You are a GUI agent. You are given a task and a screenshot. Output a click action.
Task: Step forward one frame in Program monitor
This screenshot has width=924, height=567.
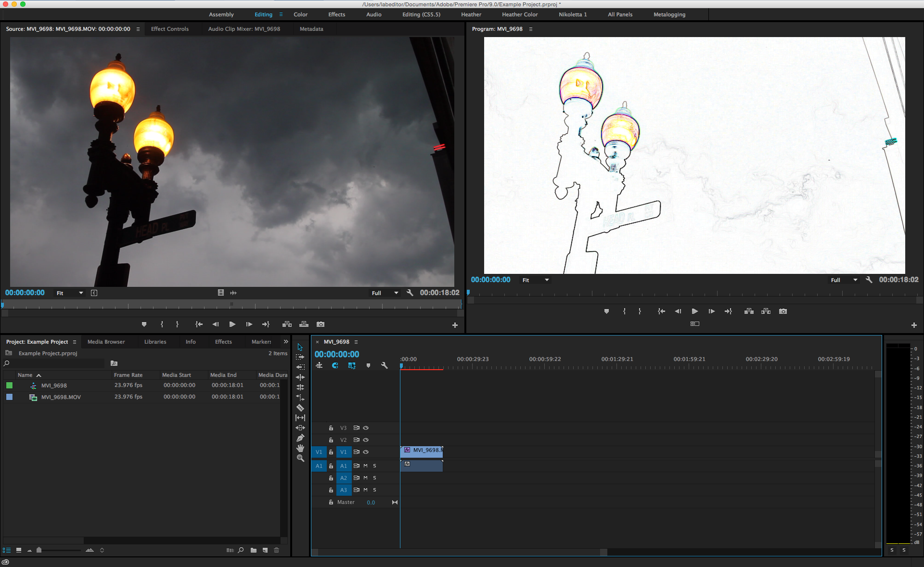[x=712, y=311]
